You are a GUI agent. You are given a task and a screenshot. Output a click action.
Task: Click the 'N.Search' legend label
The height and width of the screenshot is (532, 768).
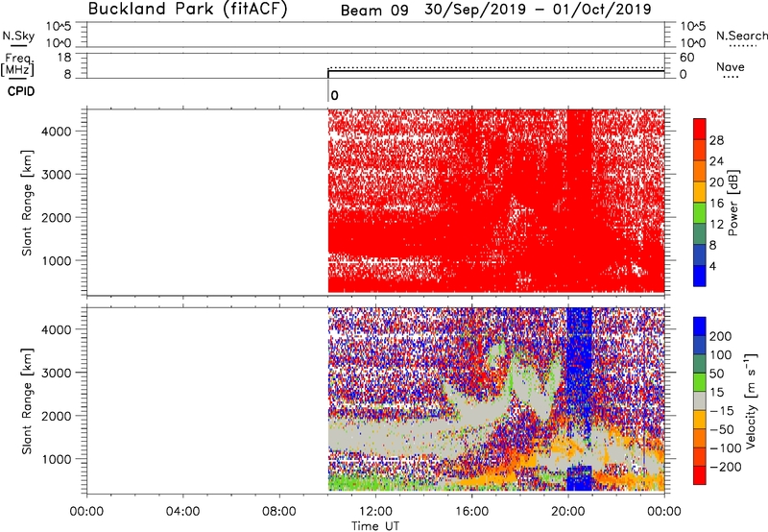(x=741, y=36)
